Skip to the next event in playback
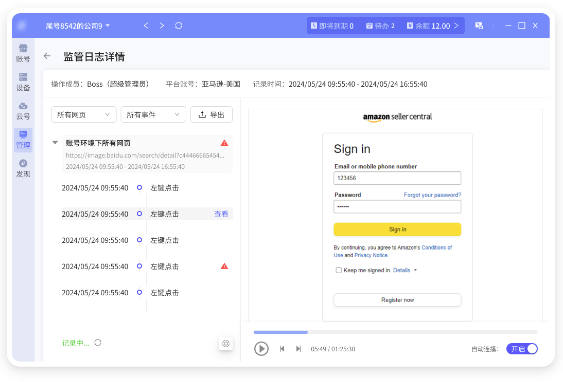Screen dimensions: 563x382 click(298, 349)
